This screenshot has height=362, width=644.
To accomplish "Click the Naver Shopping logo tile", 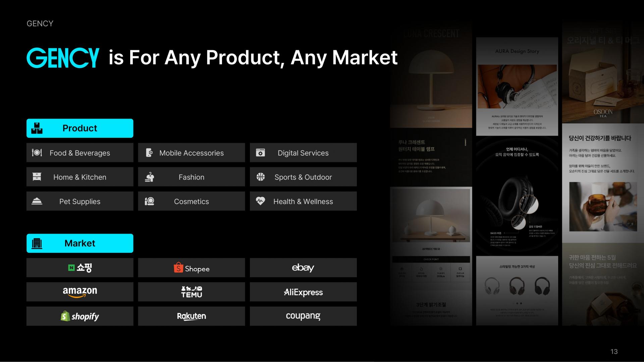I will (x=80, y=267).
